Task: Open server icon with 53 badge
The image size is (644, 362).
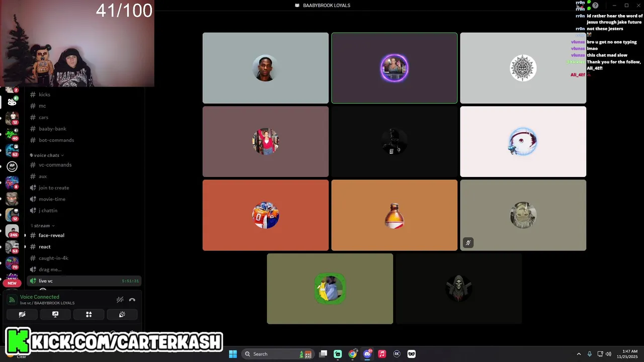Action: [x=12, y=247]
